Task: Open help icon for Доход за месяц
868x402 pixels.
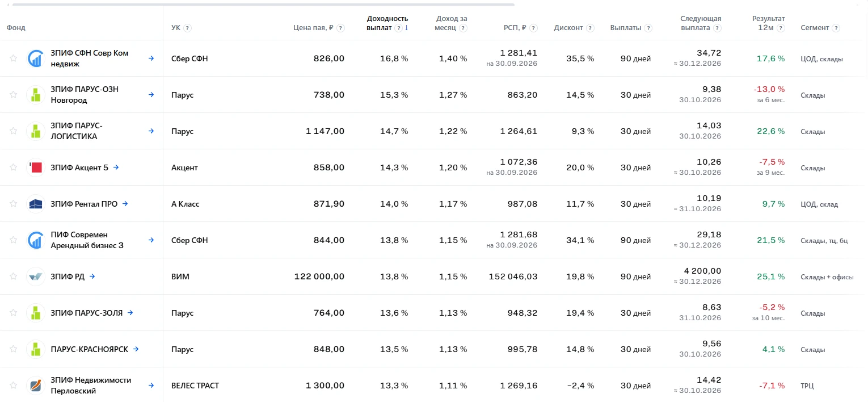Action: (x=464, y=28)
